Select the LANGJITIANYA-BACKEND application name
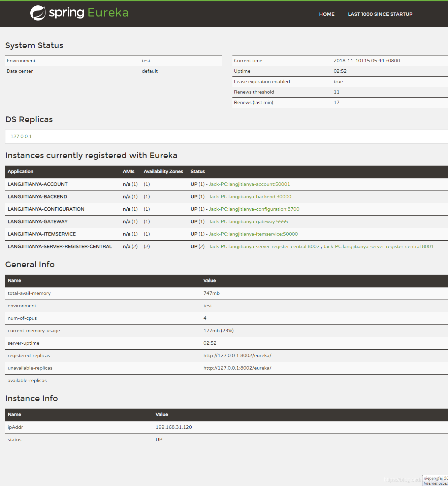448x486 pixels. click(x=37, y=197)
